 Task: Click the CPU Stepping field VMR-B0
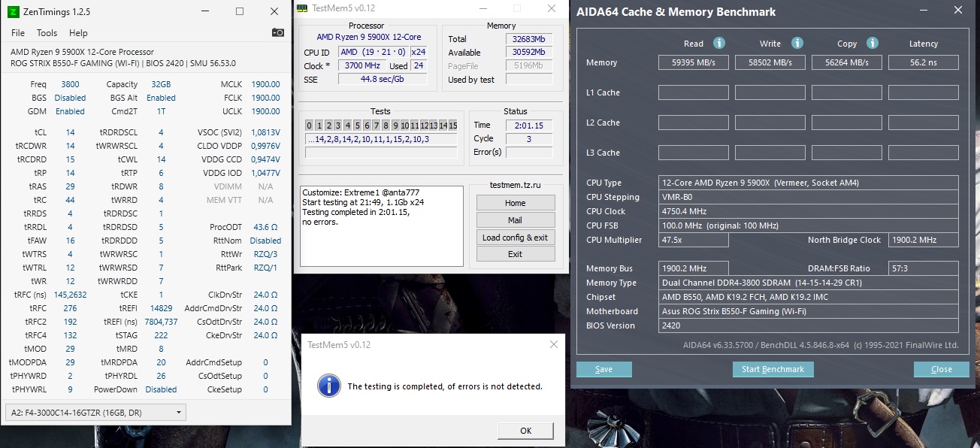809,197
